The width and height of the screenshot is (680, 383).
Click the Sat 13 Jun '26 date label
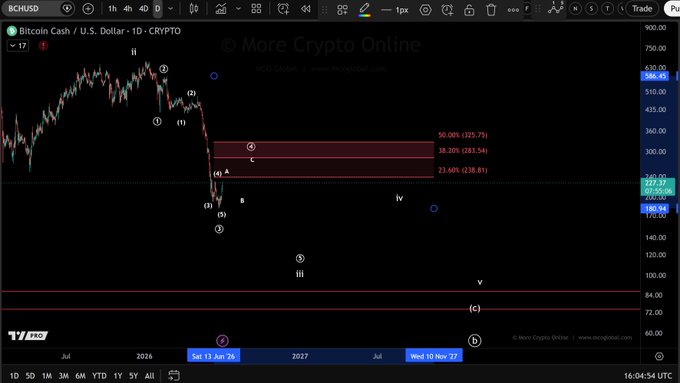(213, 356)
